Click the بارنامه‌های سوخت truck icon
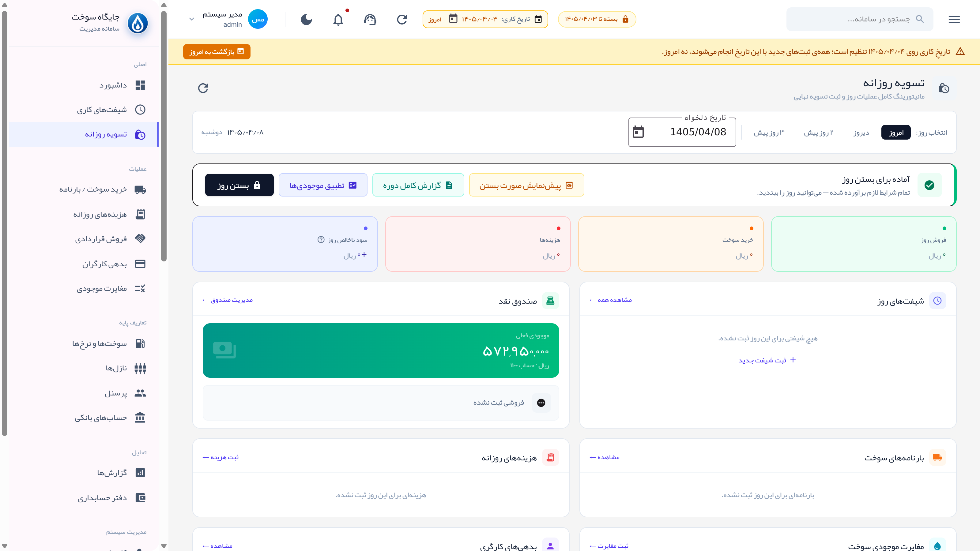 [x=937, y=457]
